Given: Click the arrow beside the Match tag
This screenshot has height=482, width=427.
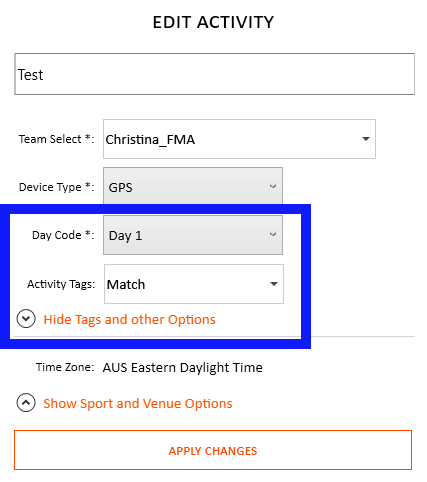Looking at the screenshot, I should click(x=274, y=284).
